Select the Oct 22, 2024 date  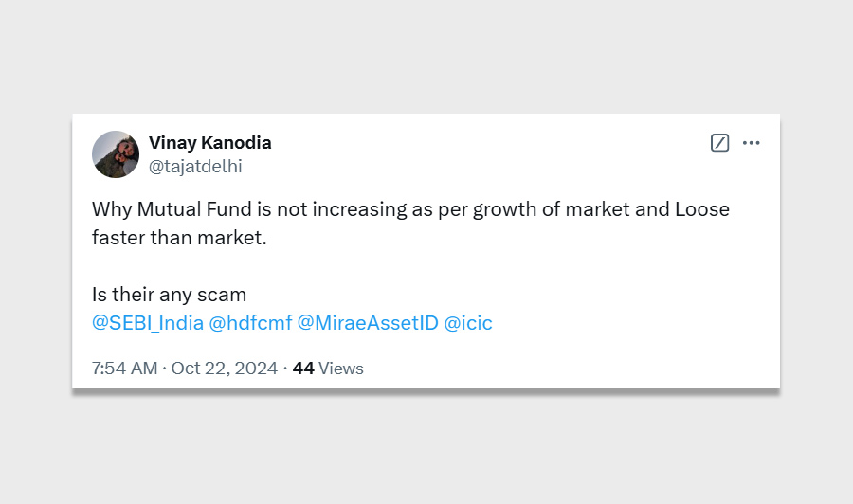coord(225,369)
